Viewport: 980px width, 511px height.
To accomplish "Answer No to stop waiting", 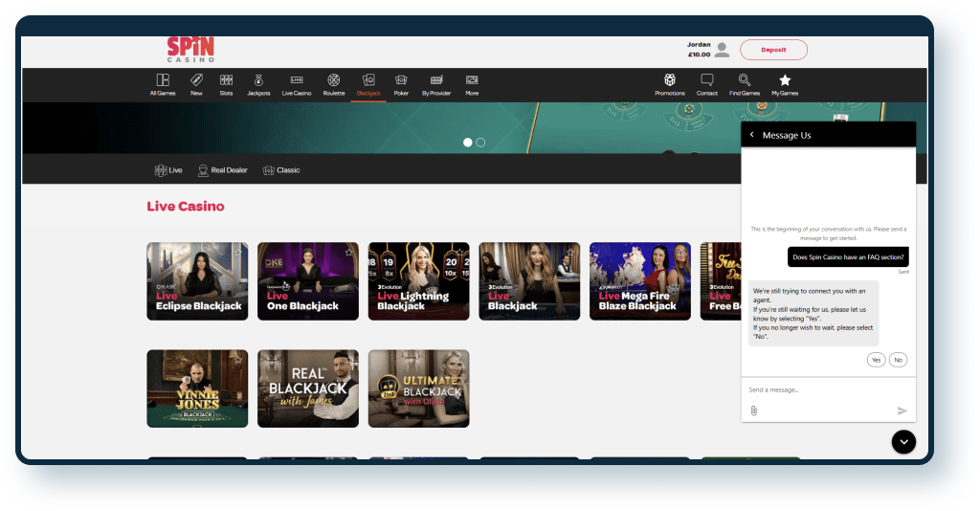I will [x=898, y=360].
